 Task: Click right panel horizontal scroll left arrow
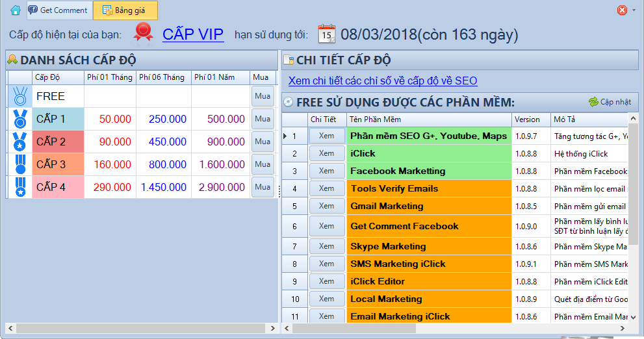287,329
